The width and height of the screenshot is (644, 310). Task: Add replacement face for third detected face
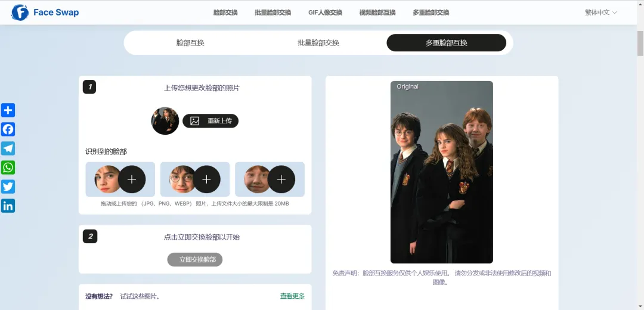click(x=281, y=179)
